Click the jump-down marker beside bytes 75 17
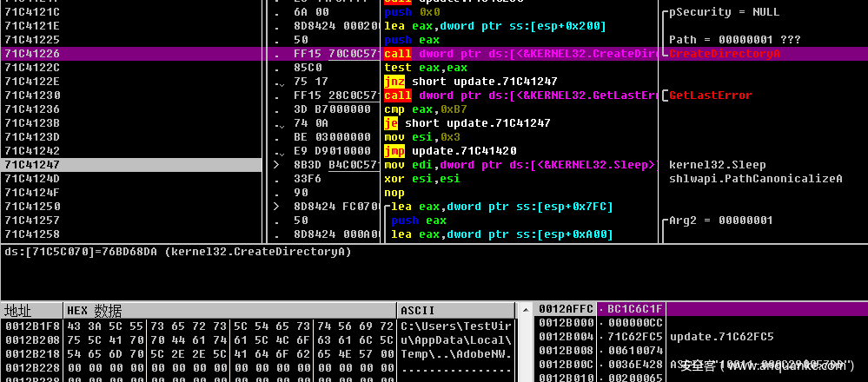The width and height of the screenshot is (868, 382). point(277,82)
